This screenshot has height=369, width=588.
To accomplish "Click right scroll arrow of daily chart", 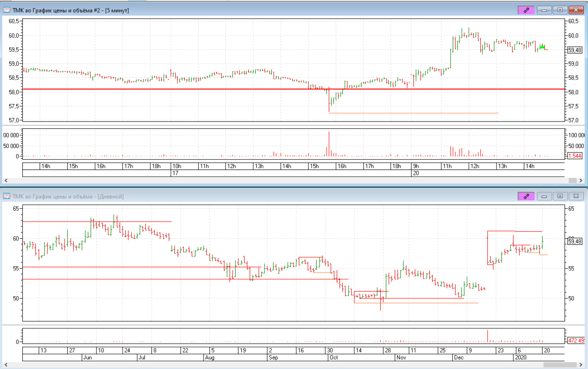I will click(x=581, y=365).
